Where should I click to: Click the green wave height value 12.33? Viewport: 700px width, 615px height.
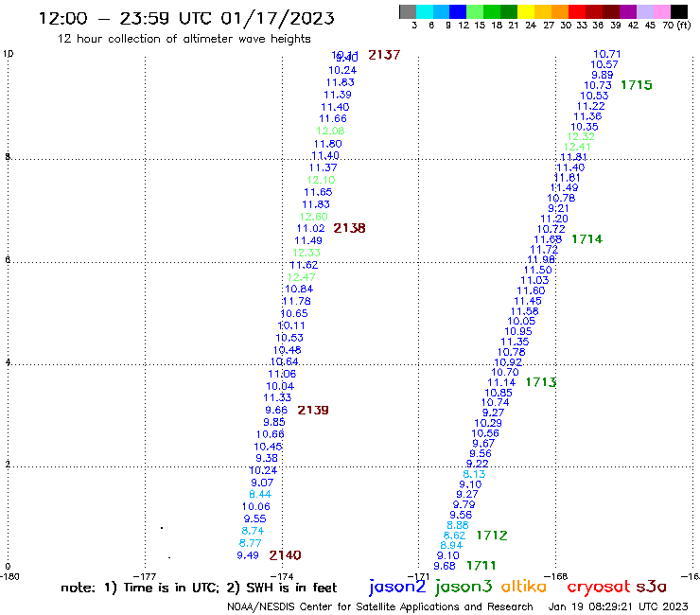click(x=306, y=253)
